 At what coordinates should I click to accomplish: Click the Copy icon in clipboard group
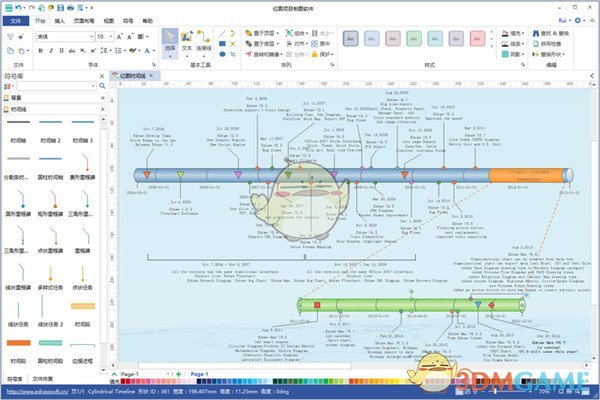click(x=10, y=51)
